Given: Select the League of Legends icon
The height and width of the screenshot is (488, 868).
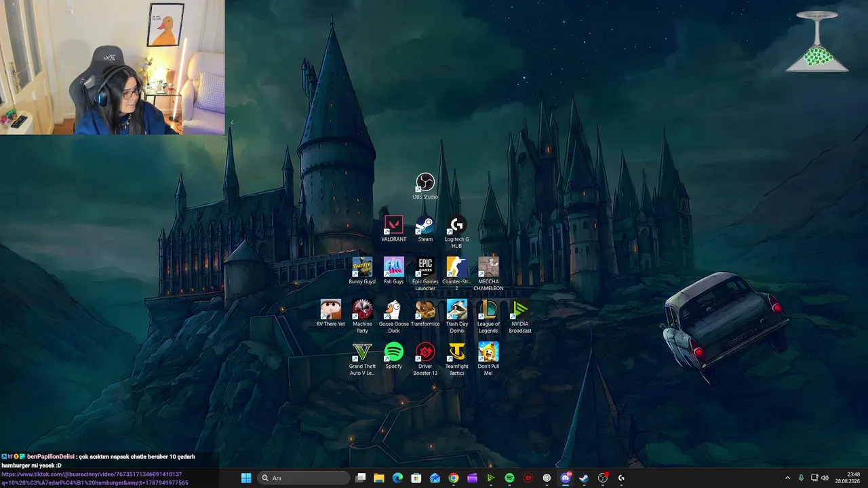Looking at the screenshot, I should click(x=488, y=317).
